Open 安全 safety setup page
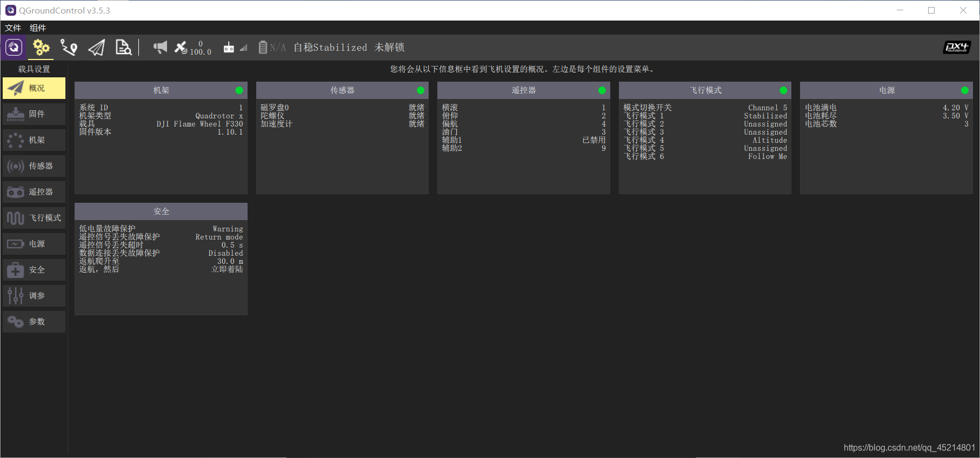The image size is (980, 458). (34, 270)
